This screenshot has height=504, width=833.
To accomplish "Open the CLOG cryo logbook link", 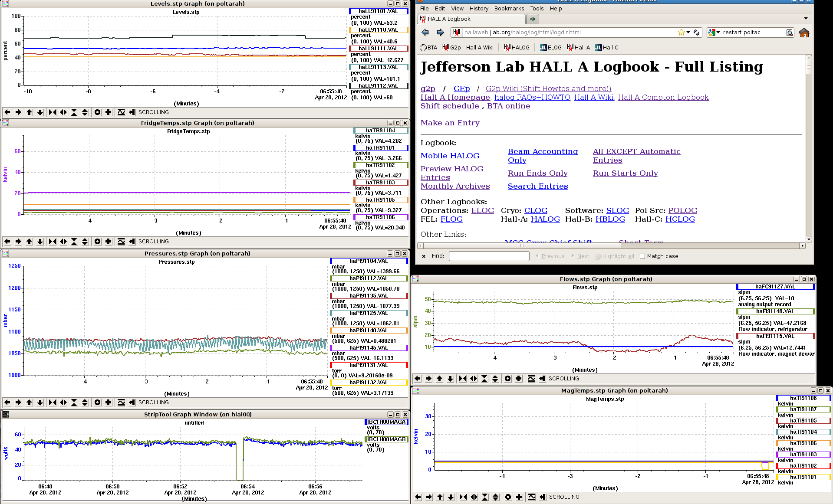I will (536, 211).
